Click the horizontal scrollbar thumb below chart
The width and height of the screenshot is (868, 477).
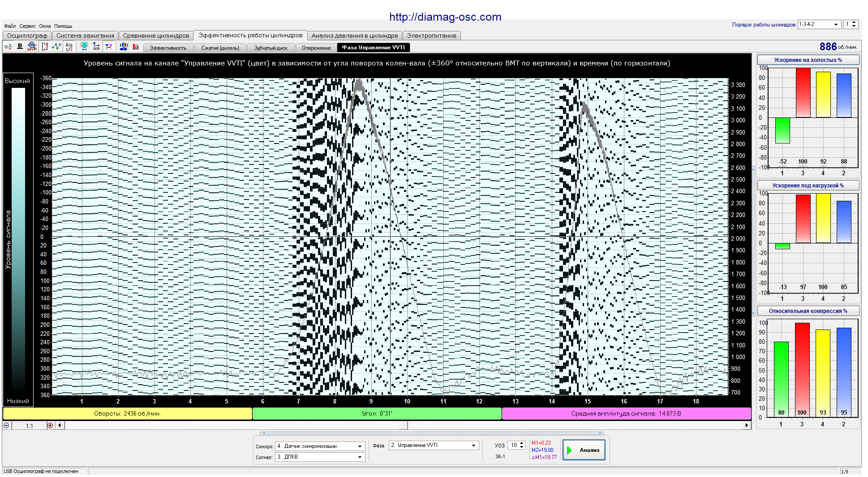point(403,425)
